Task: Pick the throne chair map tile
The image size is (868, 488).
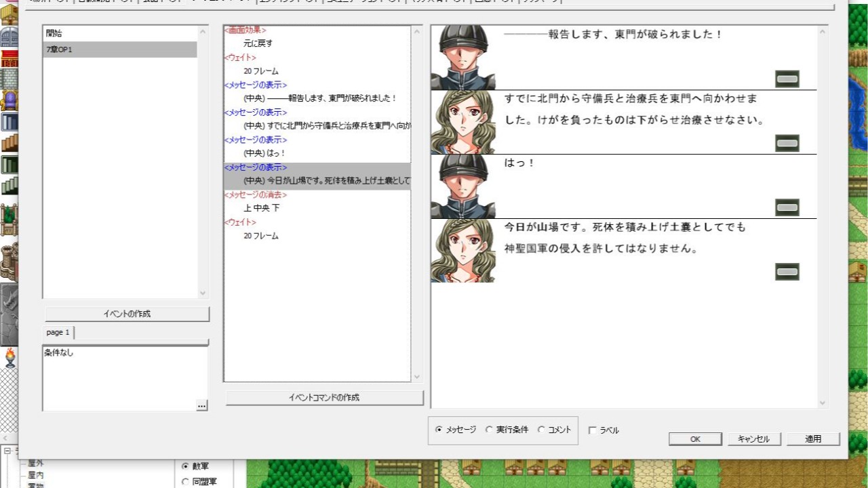Action: tap(9, 98)
